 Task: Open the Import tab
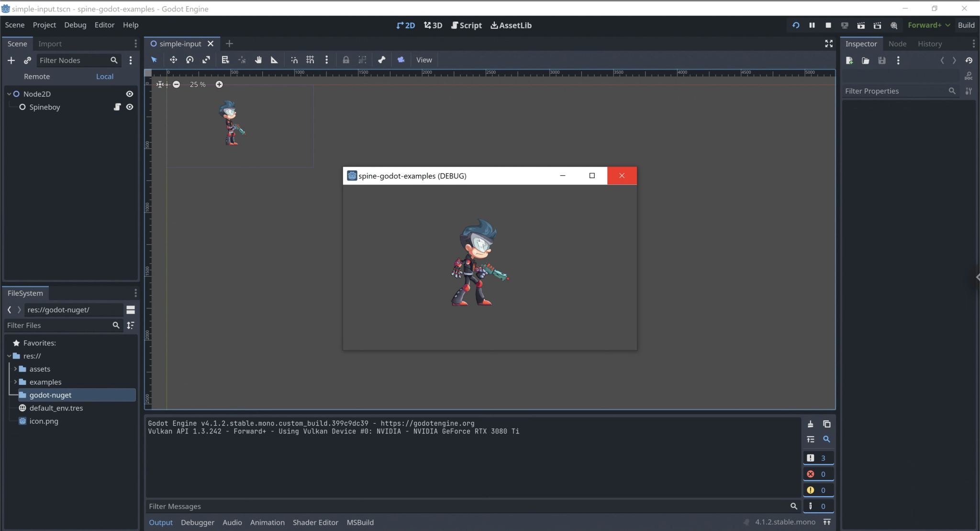click(50, 44)
